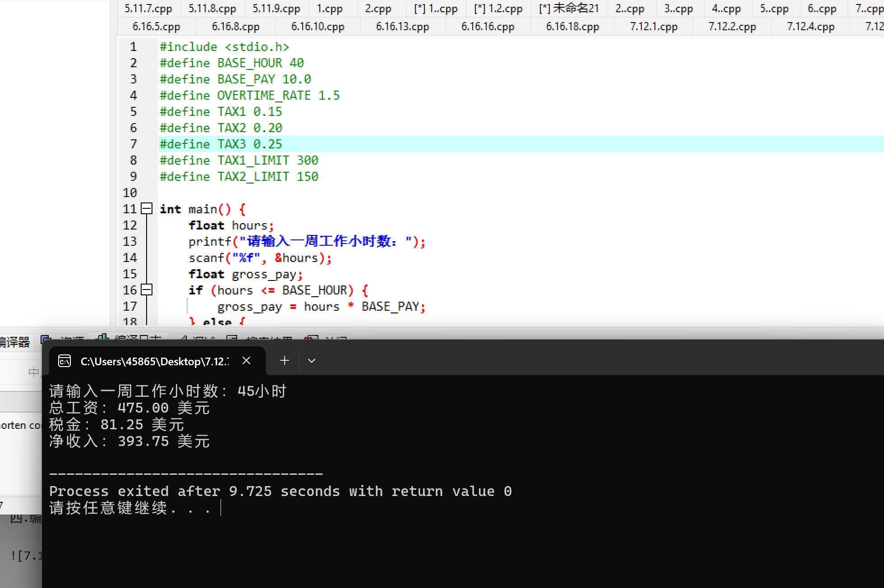Switch to the 6.16.5.cpp tab

(156, 27)
